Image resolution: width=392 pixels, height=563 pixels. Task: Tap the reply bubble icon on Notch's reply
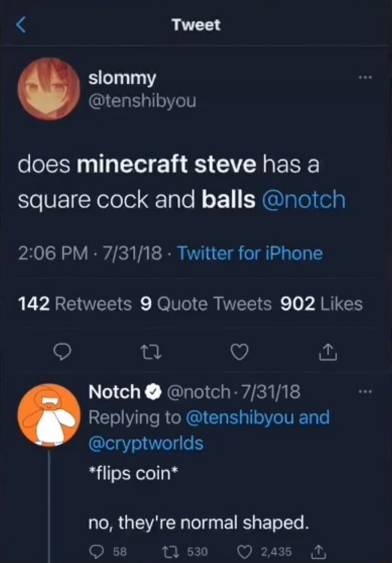(x=97, y=550)
